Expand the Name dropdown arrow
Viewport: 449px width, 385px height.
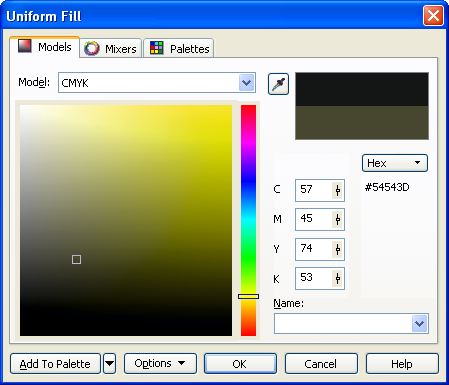pos(419,323)
